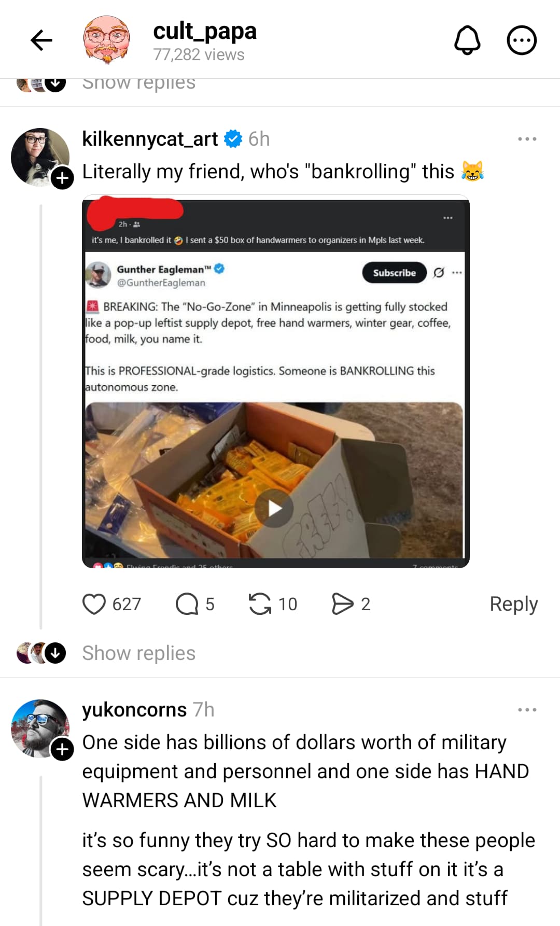This screenshot has height=926, width=560.
Task: Open the header more-options circle icon
Action: pyautogui.click(x=521, y=40)
